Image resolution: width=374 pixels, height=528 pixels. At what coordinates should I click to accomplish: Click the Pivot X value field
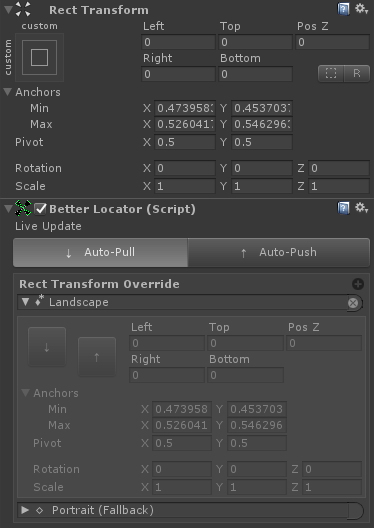point(184,142)
